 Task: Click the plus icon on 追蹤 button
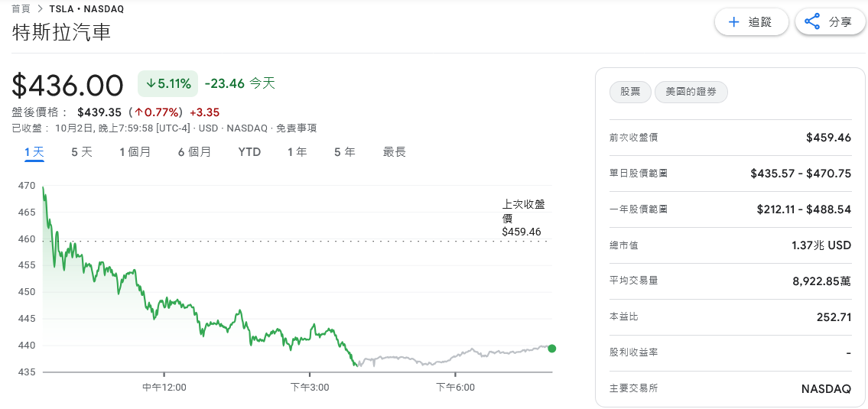[x=734, y=22]
